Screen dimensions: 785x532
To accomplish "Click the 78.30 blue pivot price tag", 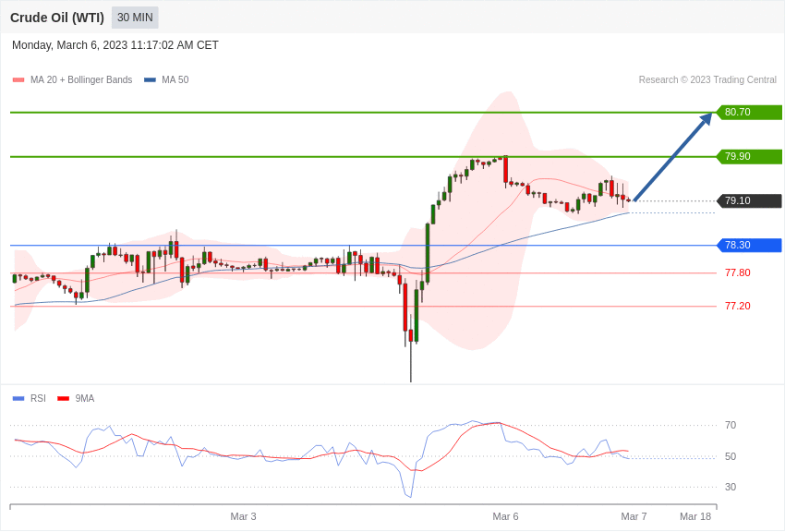I will point(750,246).
